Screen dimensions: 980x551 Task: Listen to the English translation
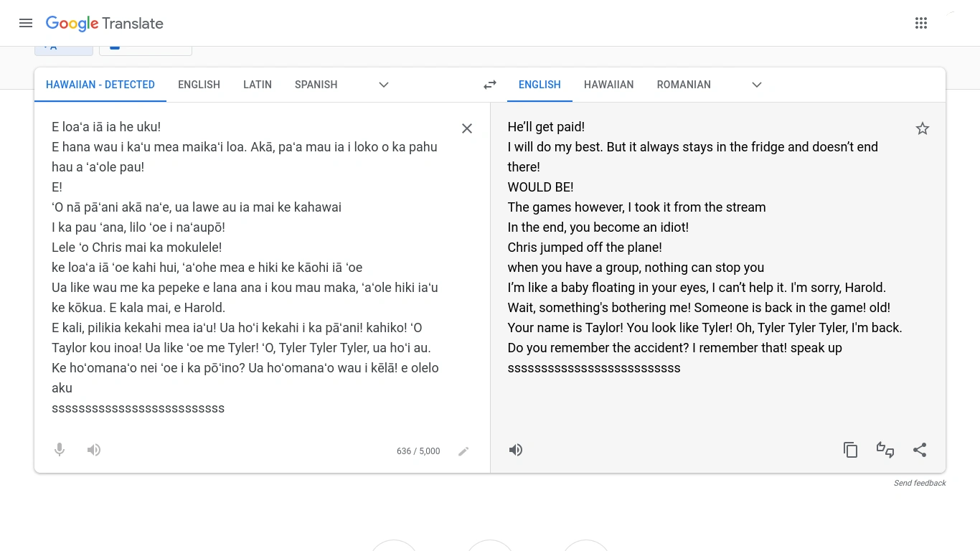(516, 450)
